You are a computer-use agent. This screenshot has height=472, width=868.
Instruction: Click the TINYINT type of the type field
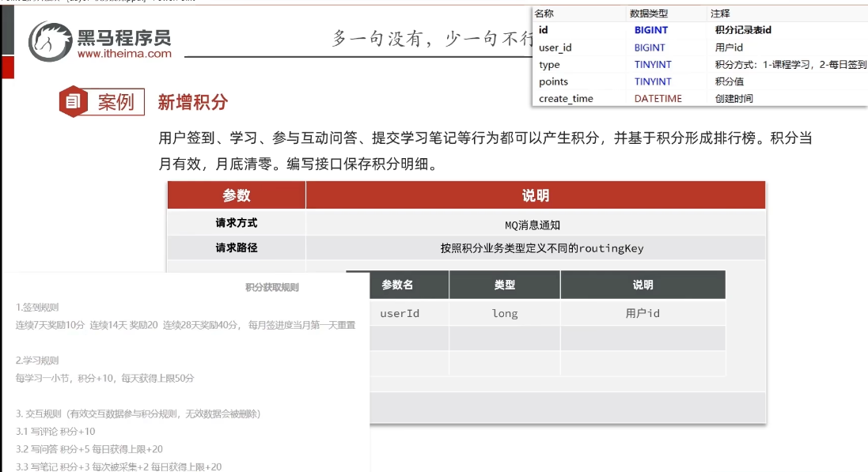(x=653, y=64)
